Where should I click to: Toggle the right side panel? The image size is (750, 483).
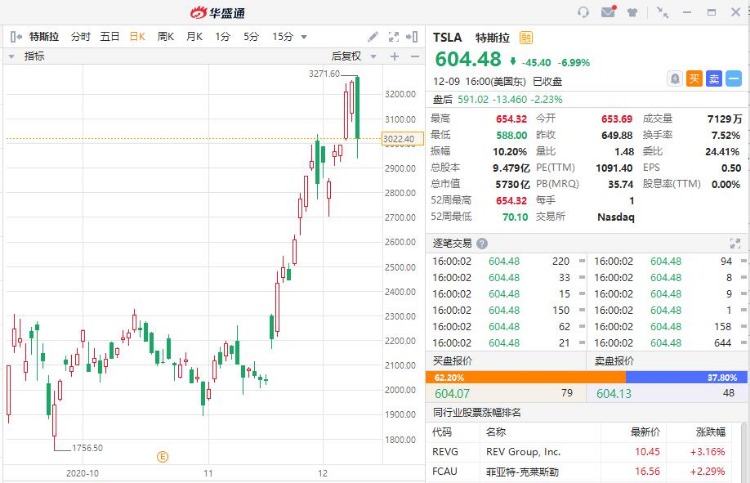pos(412,37)
